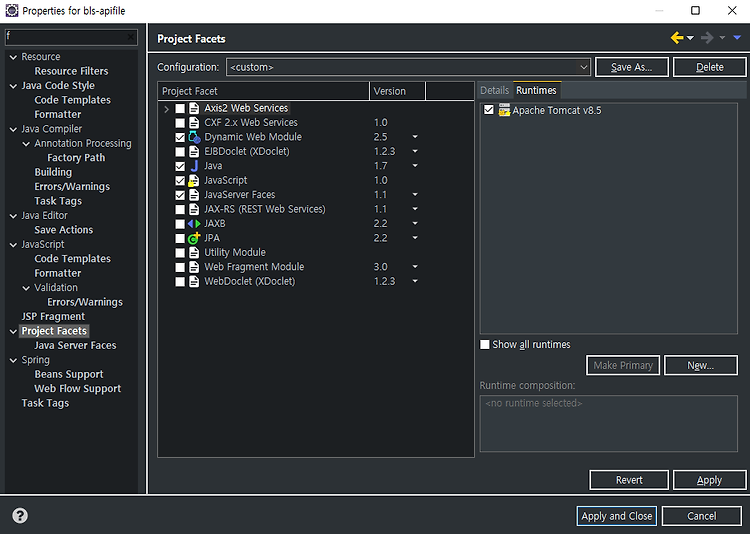Open the JAXB version dropdown
The width and height of the screenshot is (750, 534).
pyautogui.click(x=415, y=223)
